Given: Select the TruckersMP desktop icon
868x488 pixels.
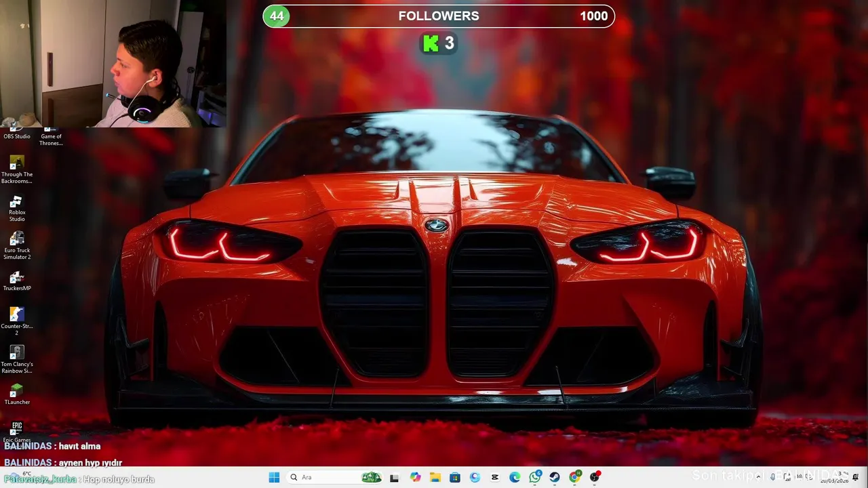Looking at the screenshot, I should coord(17,281).
